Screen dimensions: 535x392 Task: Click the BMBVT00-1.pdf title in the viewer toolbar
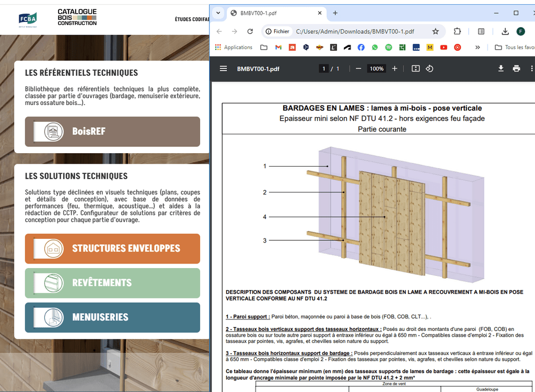coord(258,68)
